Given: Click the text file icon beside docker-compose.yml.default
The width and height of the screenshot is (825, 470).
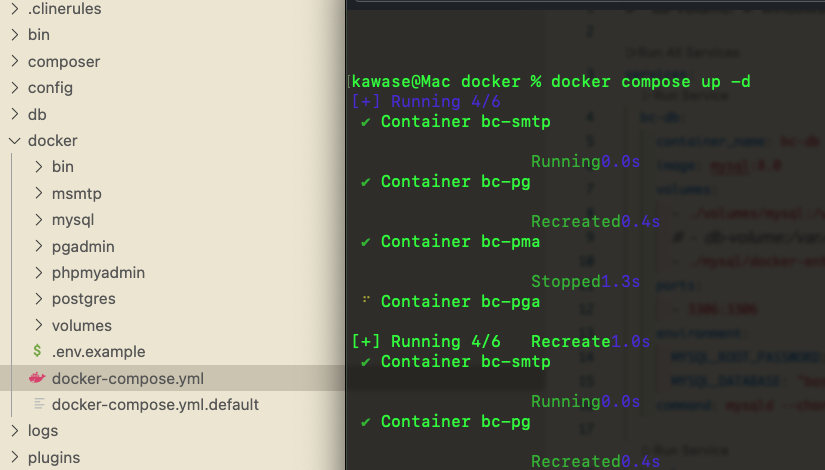Looking at the screenshot, I should tap(38, 404).
